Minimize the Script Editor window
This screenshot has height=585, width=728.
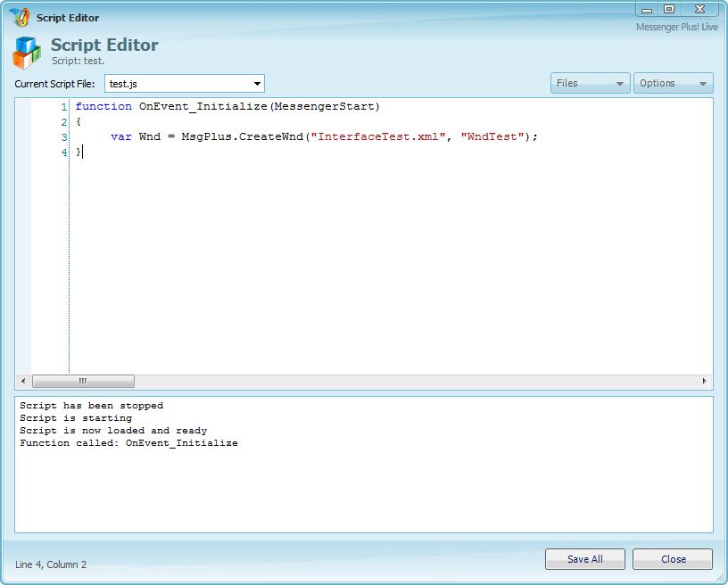(x=648, y=9)
